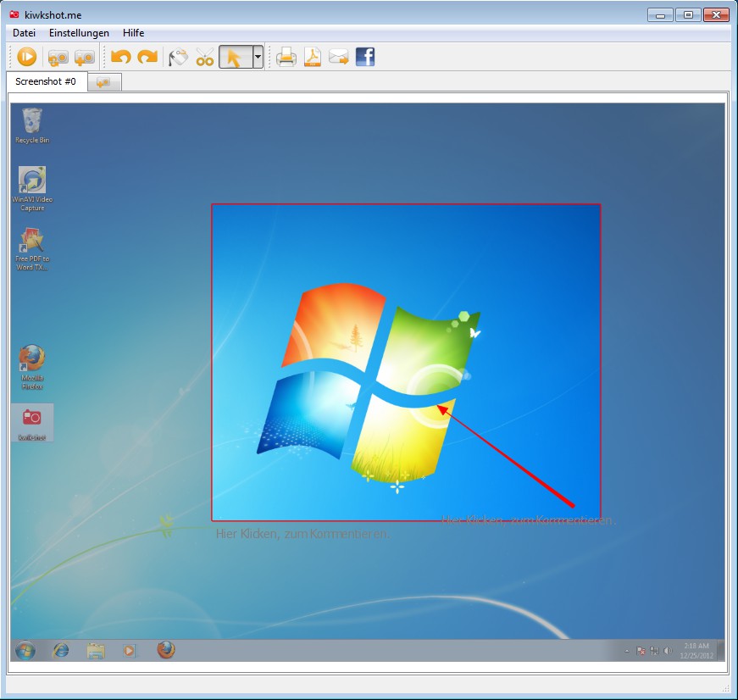Click the retake screenshot camera icon
This screenshot has height=700, width=738.
click(58, 58)
